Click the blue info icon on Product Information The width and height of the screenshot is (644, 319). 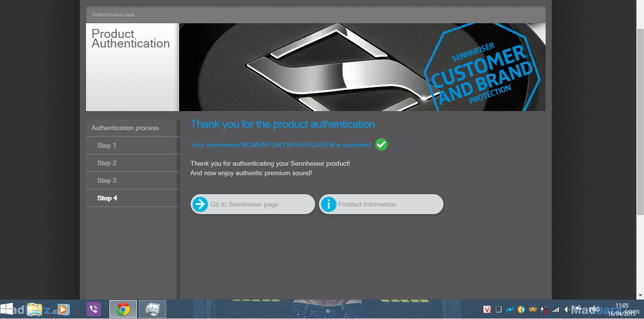click(x=328, y=204)
